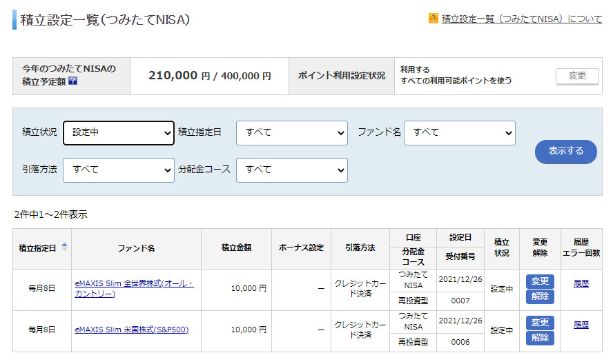Click 解除 for the 米国株式(S&P500) row
Viewport: 613px width, 364px height.
point(540,338)
